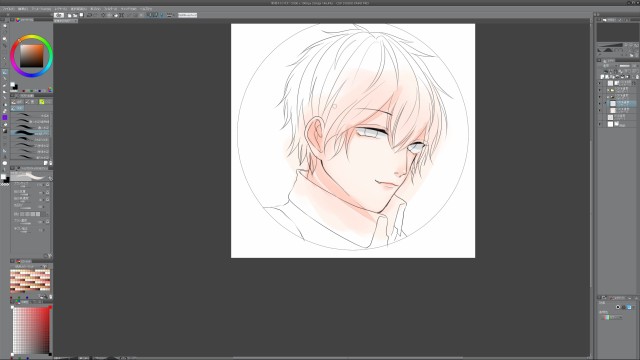Pick a red from the bottom gradient color grid

pyautogui.click(x=31, y=330)
